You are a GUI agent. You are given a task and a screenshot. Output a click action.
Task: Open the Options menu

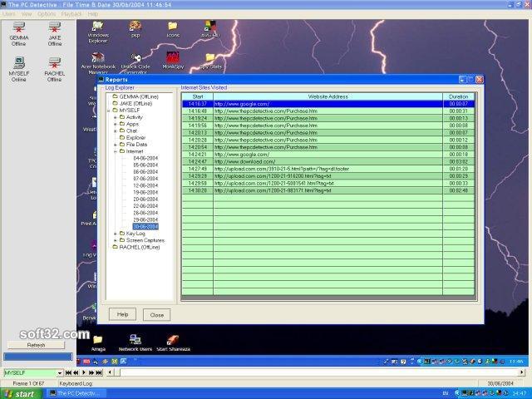point(47,14)
